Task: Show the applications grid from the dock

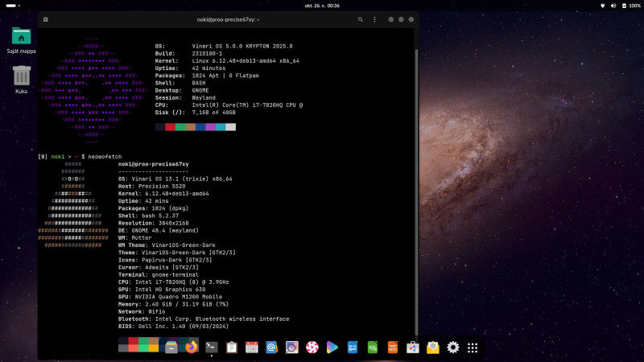Action: pyautogui.click(x=473, y=348)
